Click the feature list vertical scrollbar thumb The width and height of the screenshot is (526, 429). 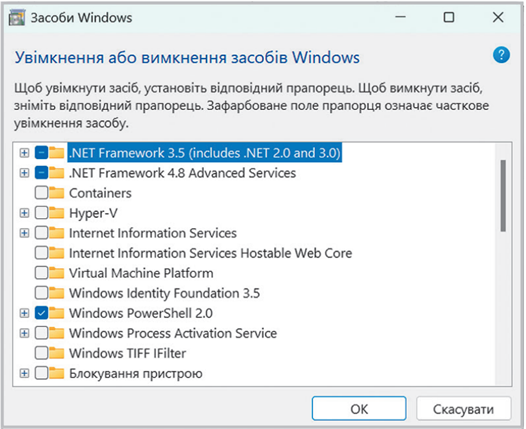pos(503,196)
